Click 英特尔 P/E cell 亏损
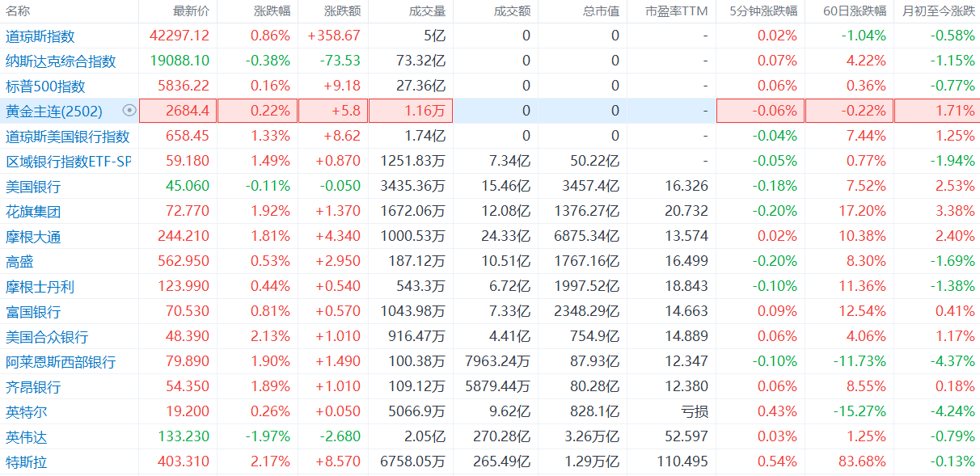980x476 pixels. [695, 412]
